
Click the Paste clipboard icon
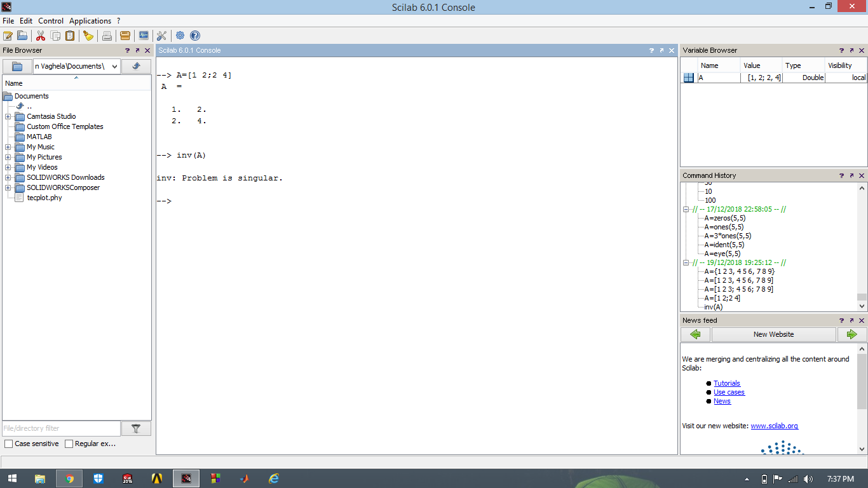(x=70, y=36)
